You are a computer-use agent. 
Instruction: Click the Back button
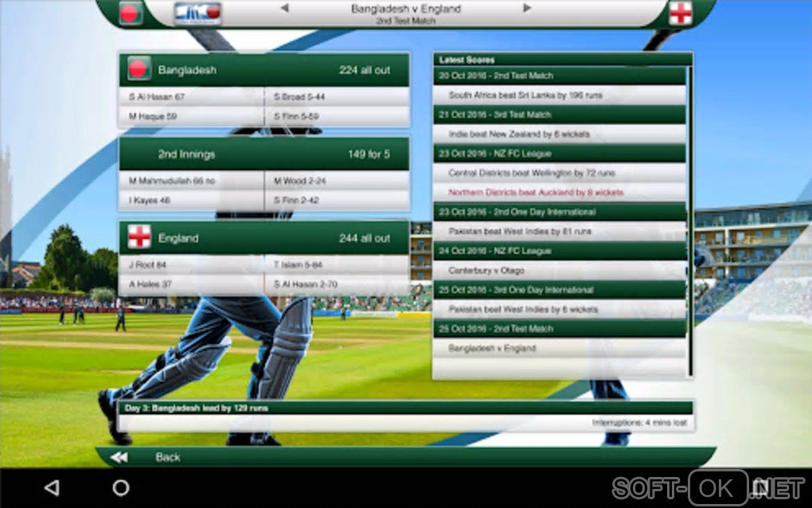tap(168, 457)
